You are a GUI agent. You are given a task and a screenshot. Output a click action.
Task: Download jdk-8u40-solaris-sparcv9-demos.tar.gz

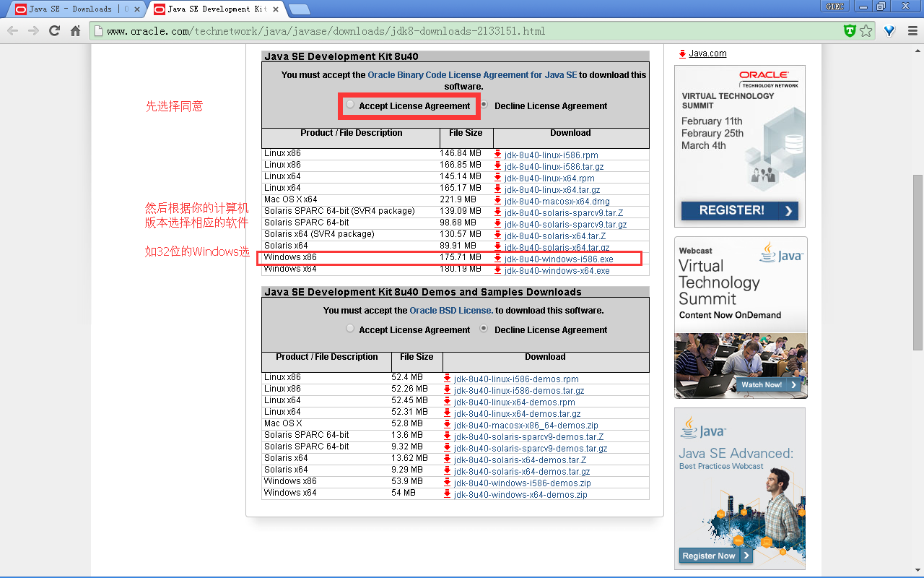(531, 449)
